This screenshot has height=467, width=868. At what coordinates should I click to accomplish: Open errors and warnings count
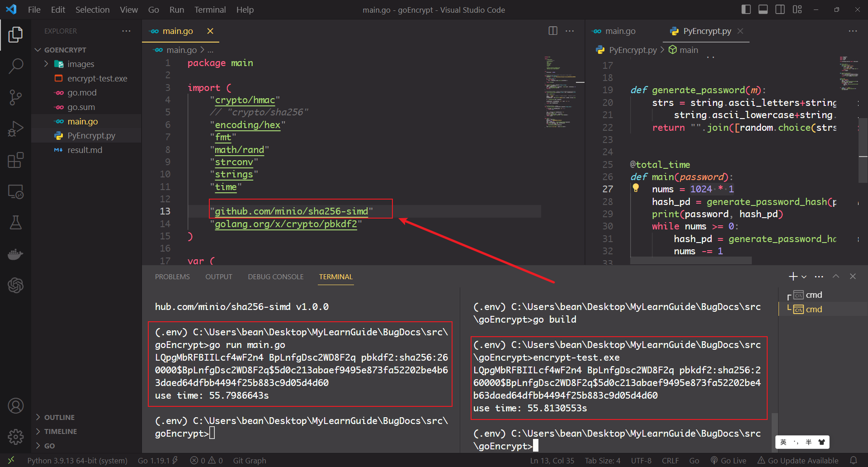pos(207,460)
